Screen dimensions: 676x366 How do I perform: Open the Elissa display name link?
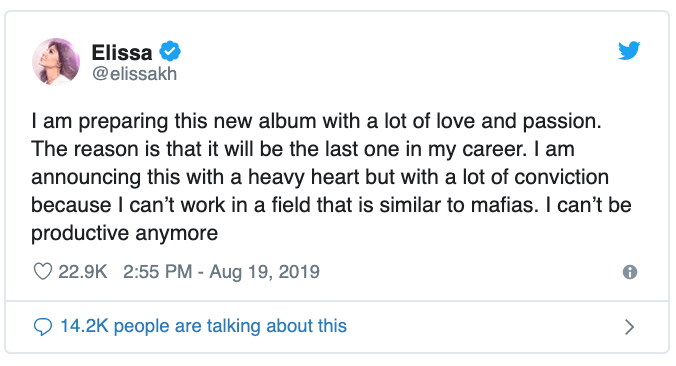click(x=122, y=53)
